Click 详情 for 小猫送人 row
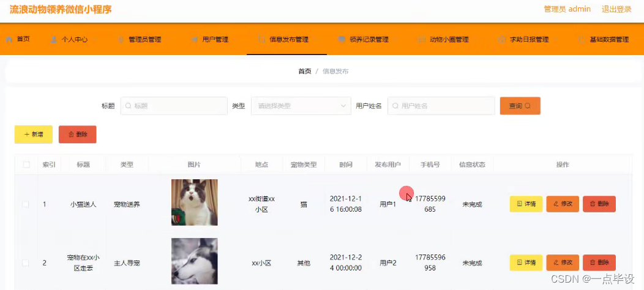 tap(526, 204)
